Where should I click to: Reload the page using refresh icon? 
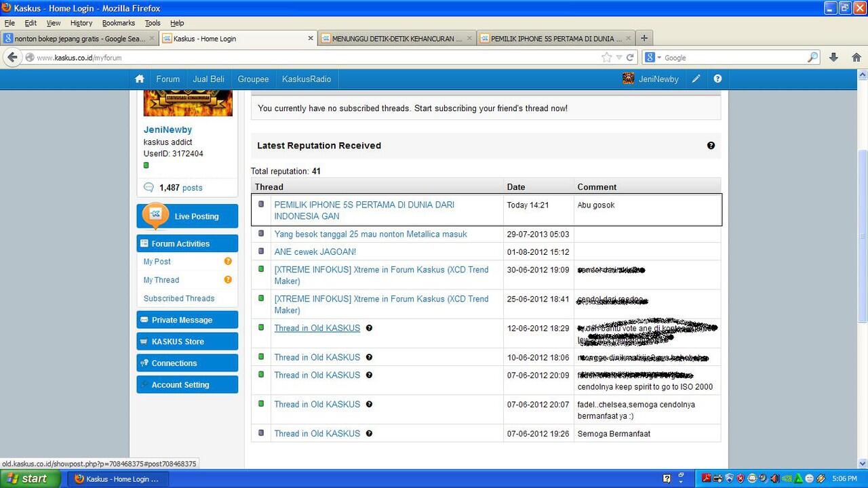[x=630, y=58]
